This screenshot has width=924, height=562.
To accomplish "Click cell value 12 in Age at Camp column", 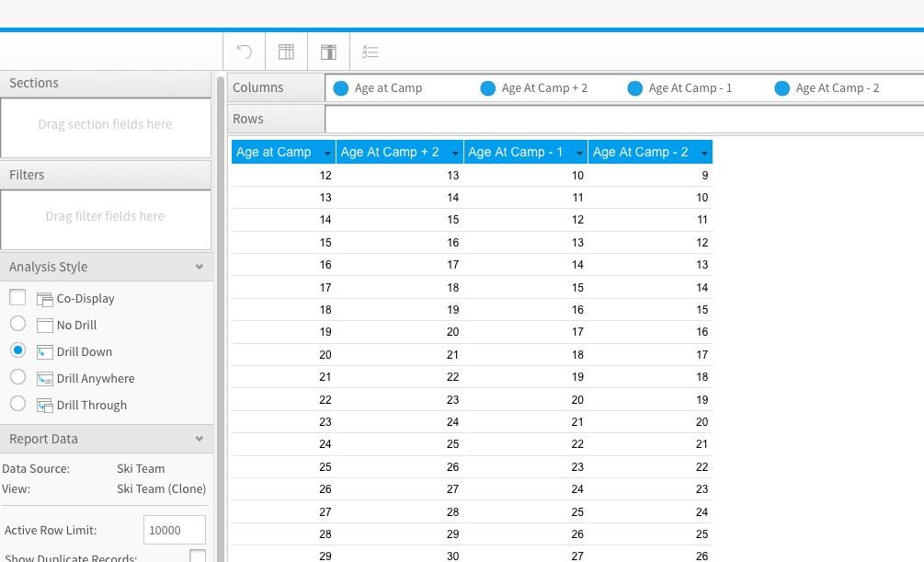I will click(x=325, y=176).
